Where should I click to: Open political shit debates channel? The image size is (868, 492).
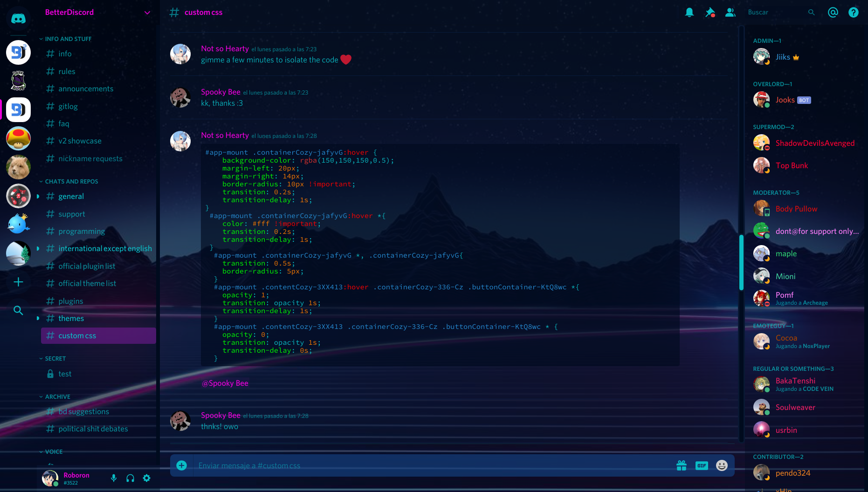98,429
